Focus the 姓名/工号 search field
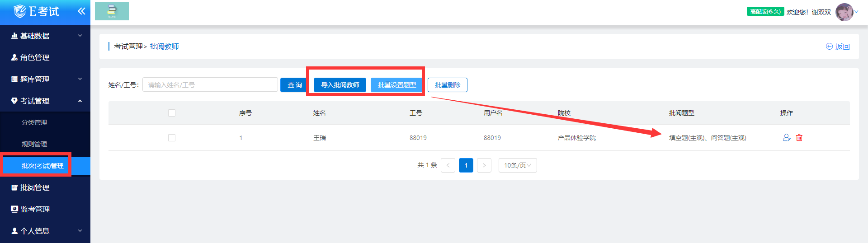 (x=210, y=84)
